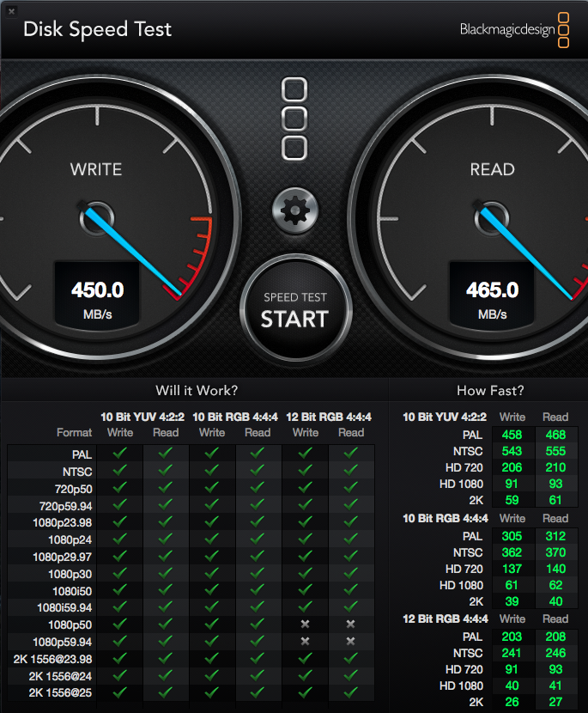Click PAL 10 Bit YUV write checkmark

click(x=120, y=453)
